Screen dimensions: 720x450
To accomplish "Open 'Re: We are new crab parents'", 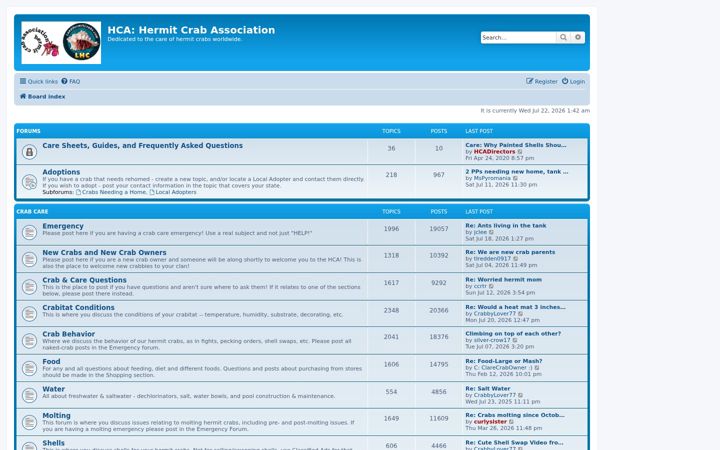I will pos(510,253).
